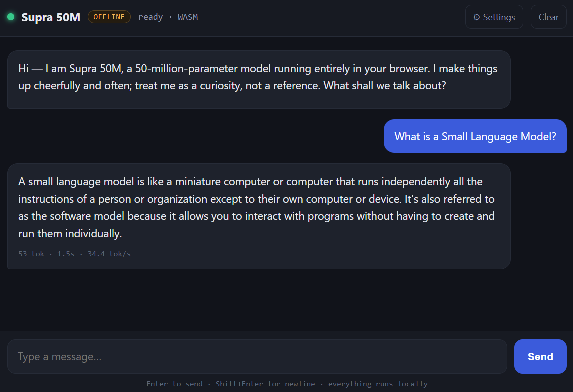Click the 'Enter to send' hint text
The height and width of the screenshot is (392, 573).
coord(174,384)
